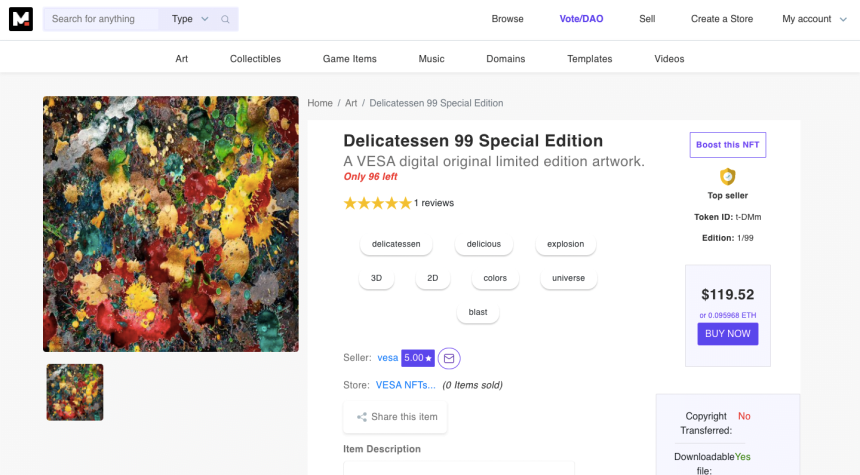Click the five-star rating icons
This screenshot has height=475, width=860.
coord(377,203)
